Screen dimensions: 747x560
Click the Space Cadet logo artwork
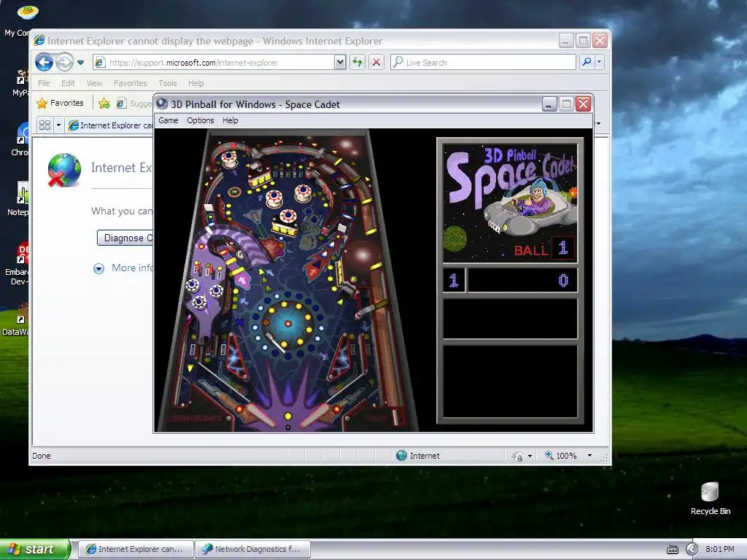[x=510, y=203]
